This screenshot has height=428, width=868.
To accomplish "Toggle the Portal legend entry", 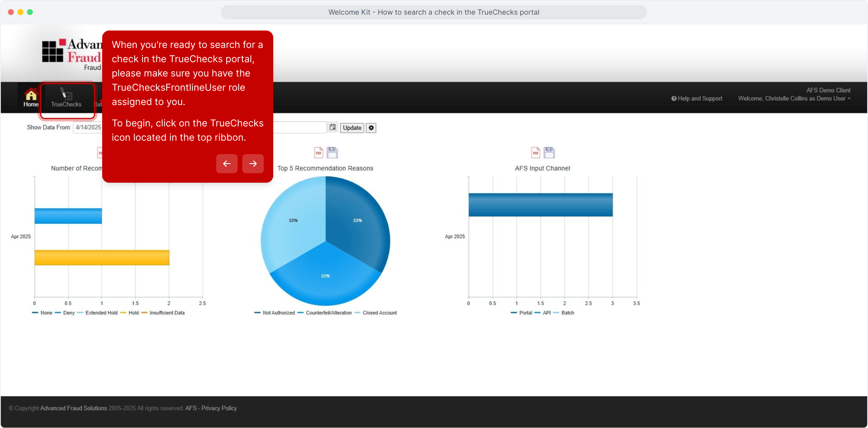I will click(522, 313).
